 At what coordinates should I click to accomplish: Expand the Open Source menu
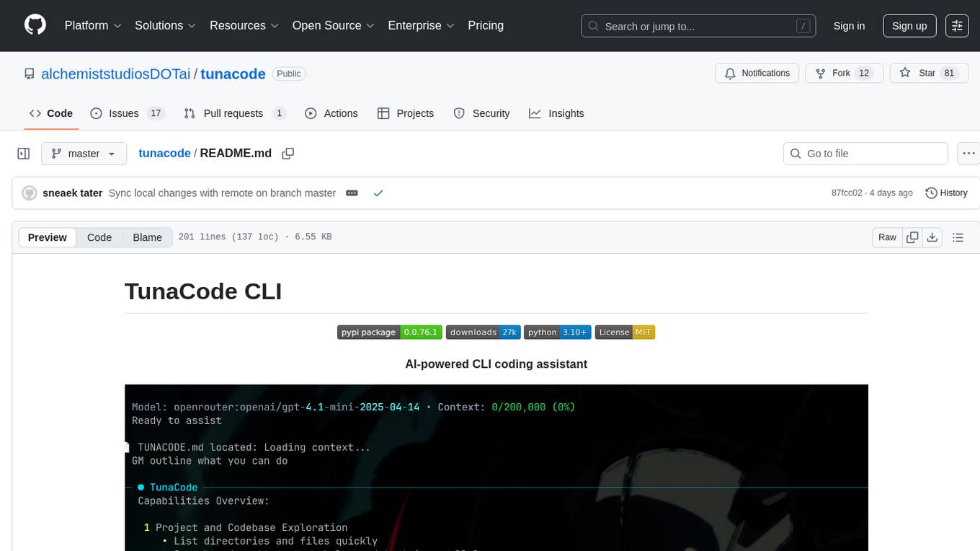click(x=333, y=25)
